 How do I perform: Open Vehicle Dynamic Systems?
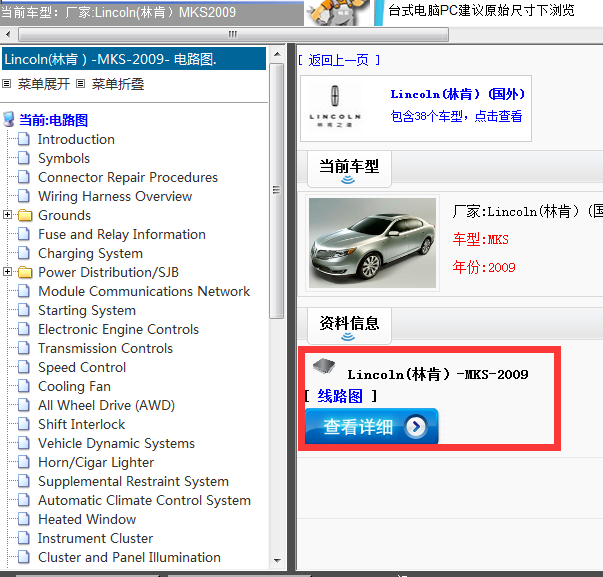[x=117, y=443]
